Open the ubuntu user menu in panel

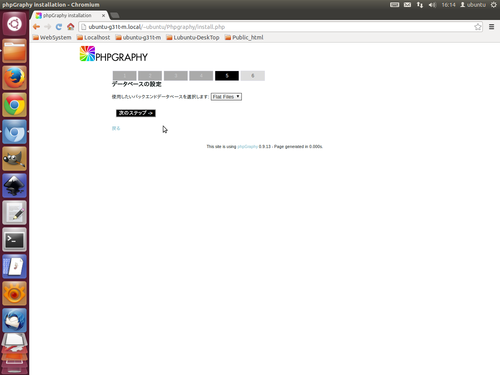(x=473, y=5)
